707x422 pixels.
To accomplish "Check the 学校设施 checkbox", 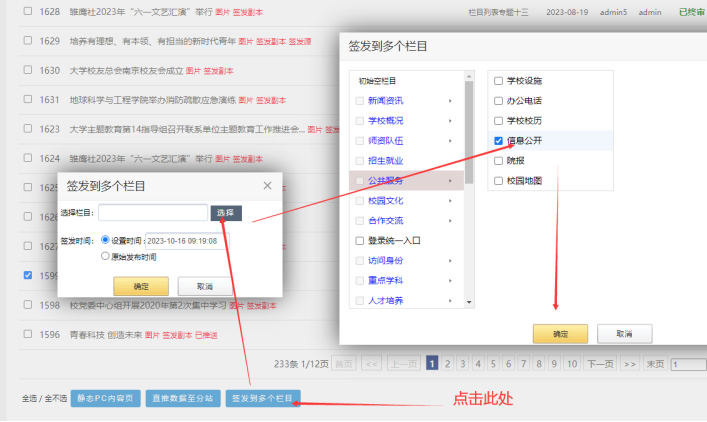I will (x=498, y=80).
